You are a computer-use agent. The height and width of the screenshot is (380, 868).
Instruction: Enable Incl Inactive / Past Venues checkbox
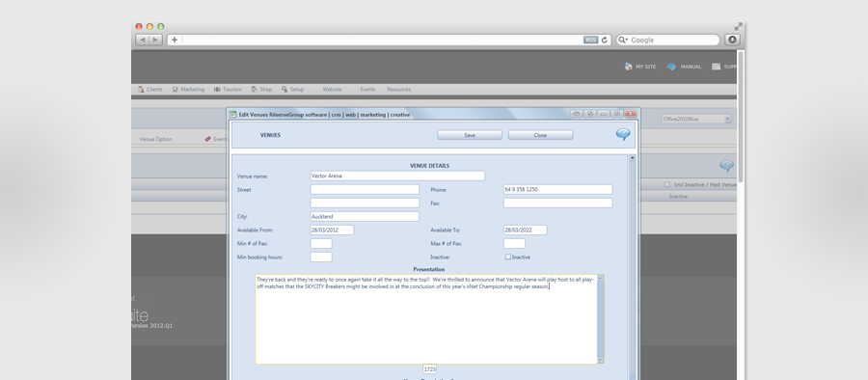click(x=667, y=184)
